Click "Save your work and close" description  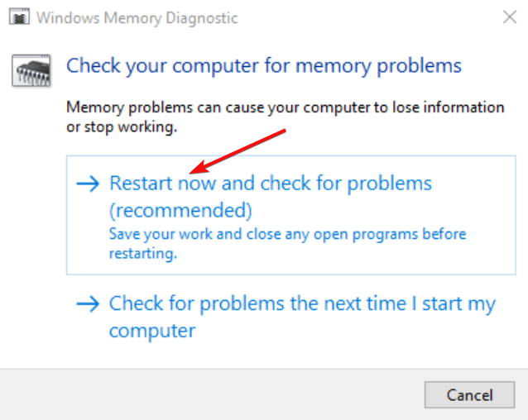click(x=287, y=234)
